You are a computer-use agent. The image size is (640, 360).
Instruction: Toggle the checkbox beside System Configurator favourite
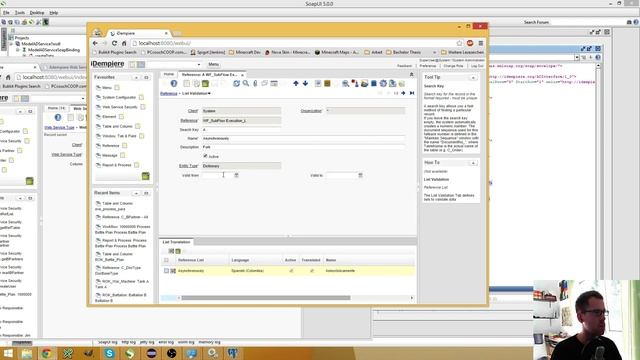pos(141,97)
